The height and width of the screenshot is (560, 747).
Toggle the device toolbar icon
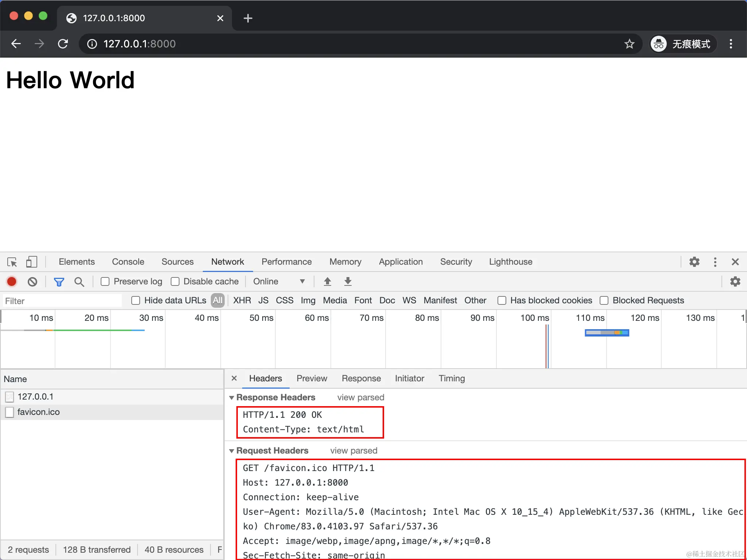[32, 262]
